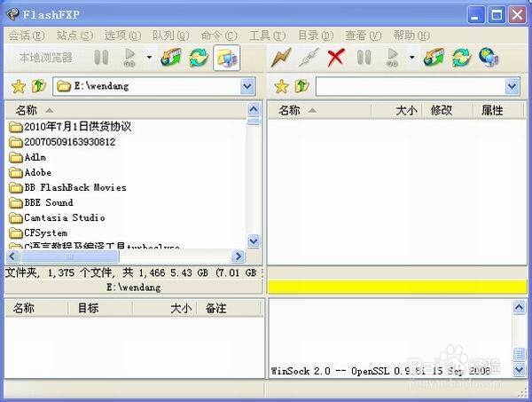
Task: Select the CFSystem folder
Action: click(38, 233)
